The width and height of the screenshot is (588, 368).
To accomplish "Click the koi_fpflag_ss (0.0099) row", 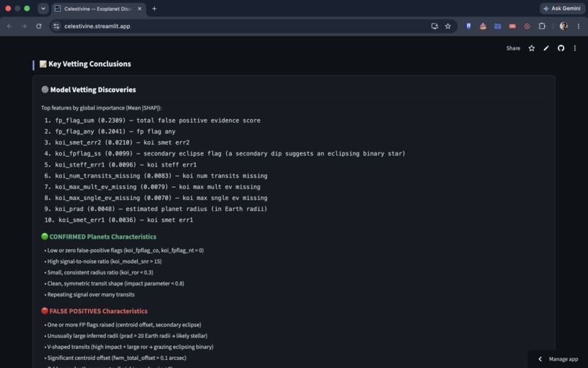I will pos(225,153).
